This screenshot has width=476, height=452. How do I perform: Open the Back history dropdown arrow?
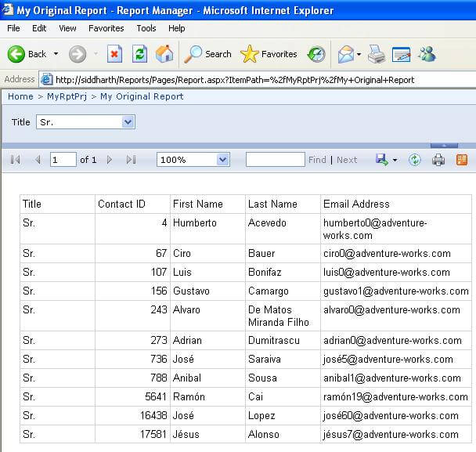point(56,54)
